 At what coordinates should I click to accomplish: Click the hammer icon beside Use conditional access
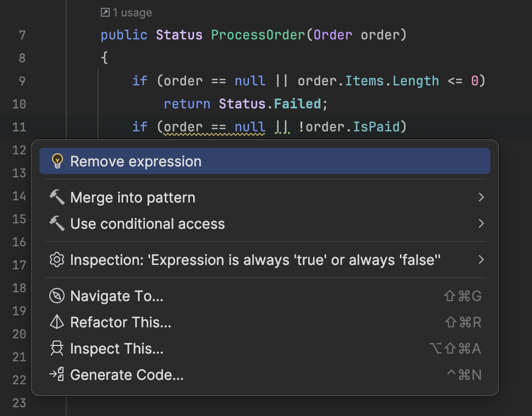[x=57, y=223]
